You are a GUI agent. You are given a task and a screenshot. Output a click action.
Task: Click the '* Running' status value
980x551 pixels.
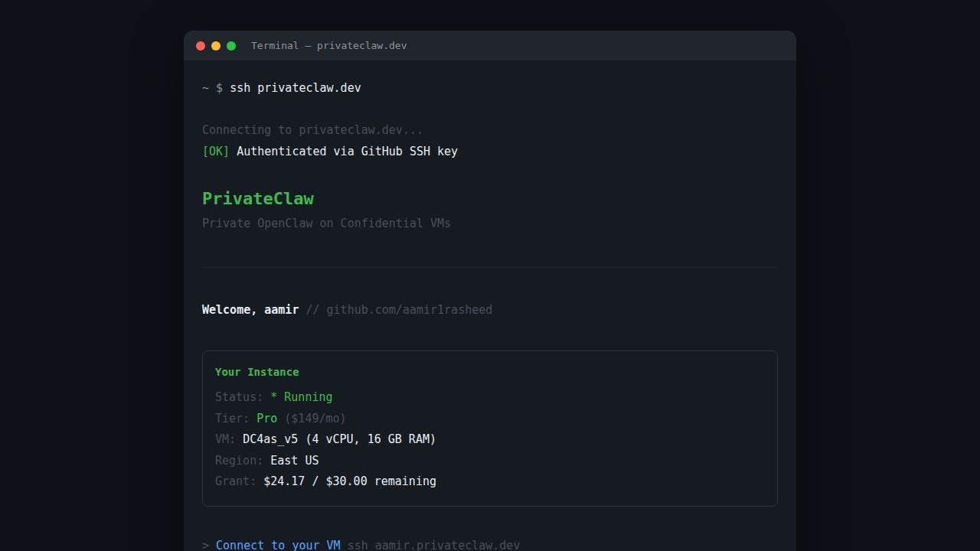[302, 397]
